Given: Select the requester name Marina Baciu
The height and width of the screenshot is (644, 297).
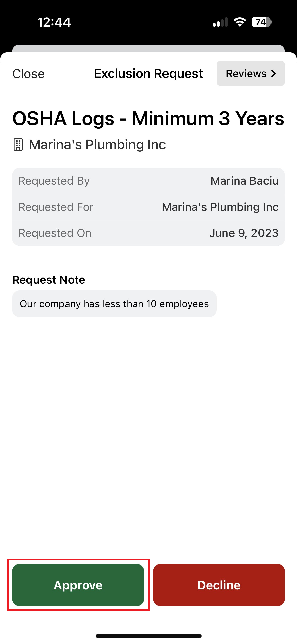Looking at the screenshot, I should point(244,181).
